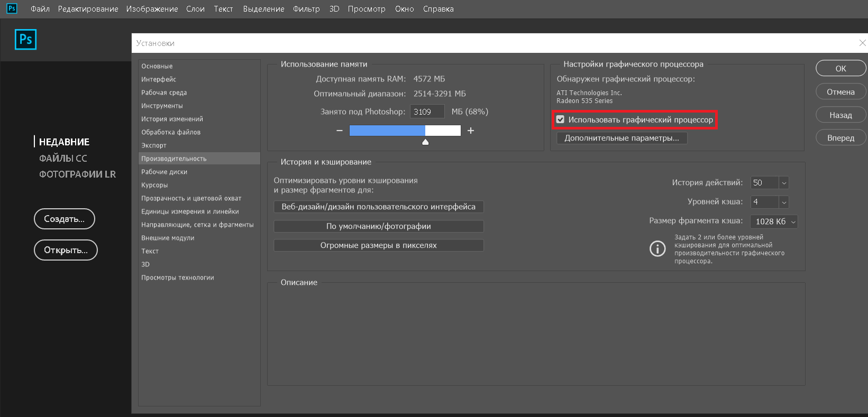The height and width of the screenshot is (417, 868).
Task: Click the Photoshop logo in the menu bar
Action: point(12,8)
